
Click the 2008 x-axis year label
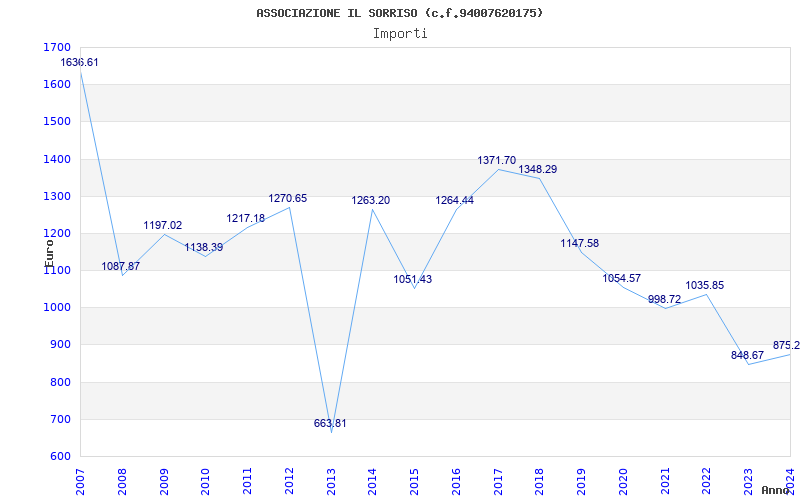(122, 482)
